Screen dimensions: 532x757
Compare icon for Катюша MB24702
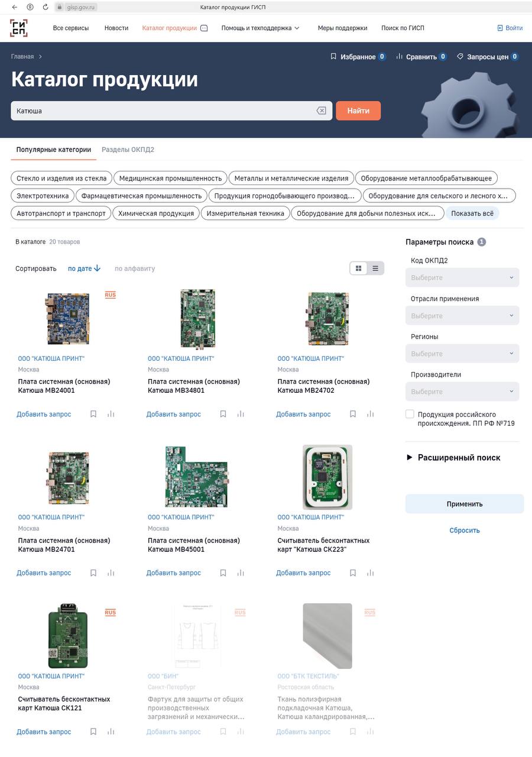point(371,414)
